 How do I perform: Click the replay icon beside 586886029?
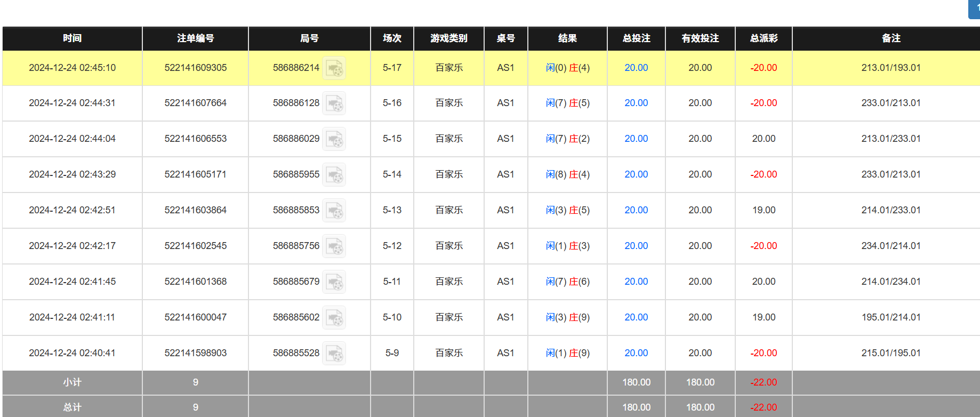coord(334,139)
